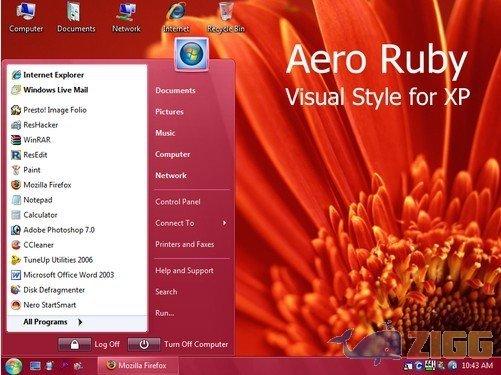This screenshot has width=501, height=375.
Task: Click the Calculator program icon
Action: (x=16, y=215)
